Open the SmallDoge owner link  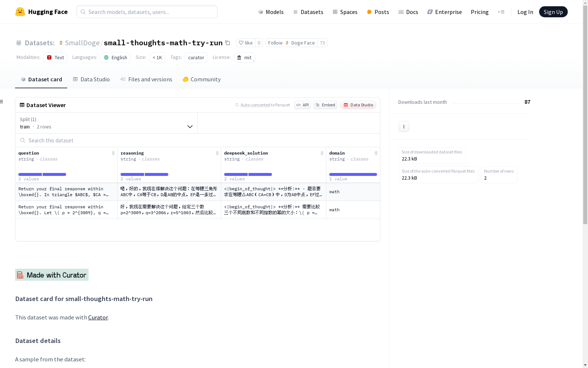click(x=82, y=43)
